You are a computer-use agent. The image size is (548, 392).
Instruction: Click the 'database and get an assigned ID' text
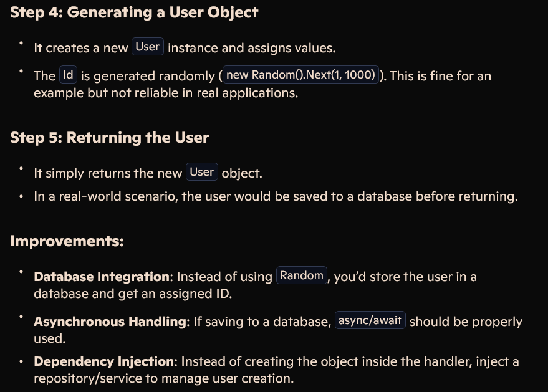[133, 294]
